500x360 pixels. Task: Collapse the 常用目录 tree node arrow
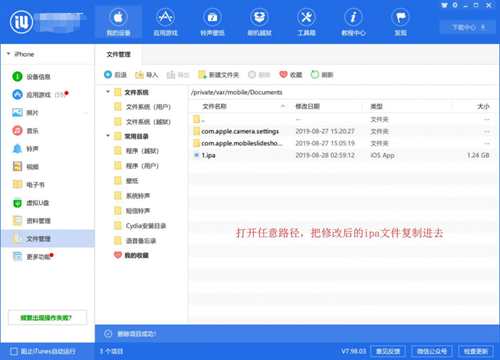coord(108,135)
